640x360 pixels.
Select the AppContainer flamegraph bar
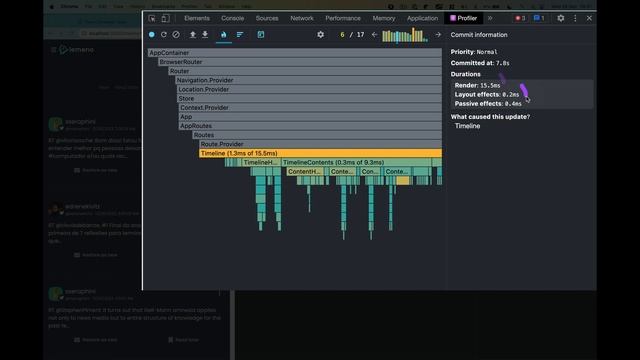pyautogui.click(x=295, y=53)
